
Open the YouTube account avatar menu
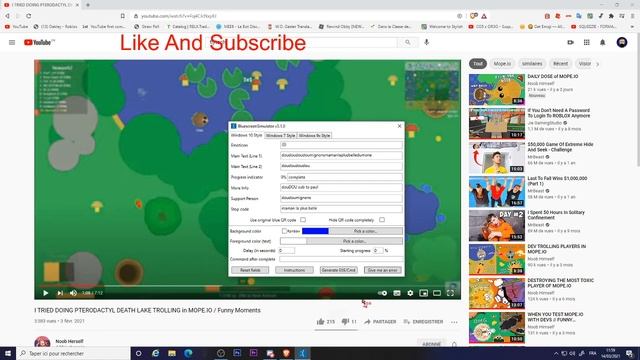[622, 42]
